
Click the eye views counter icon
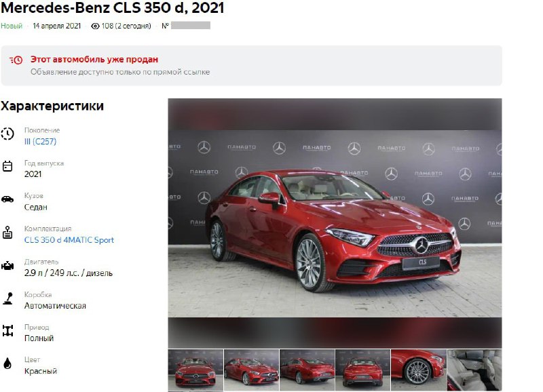coord(95,26)
